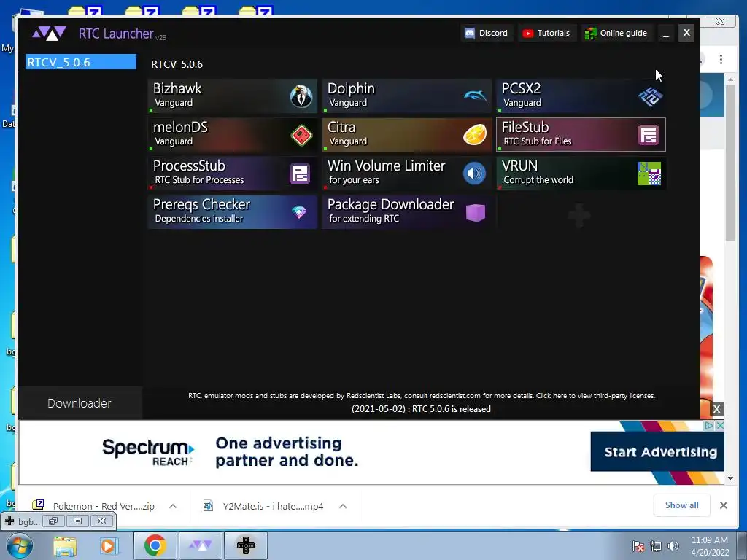Expand options for Pokemon Red zip download
The image size is (747, 560).
pos(173,506)
